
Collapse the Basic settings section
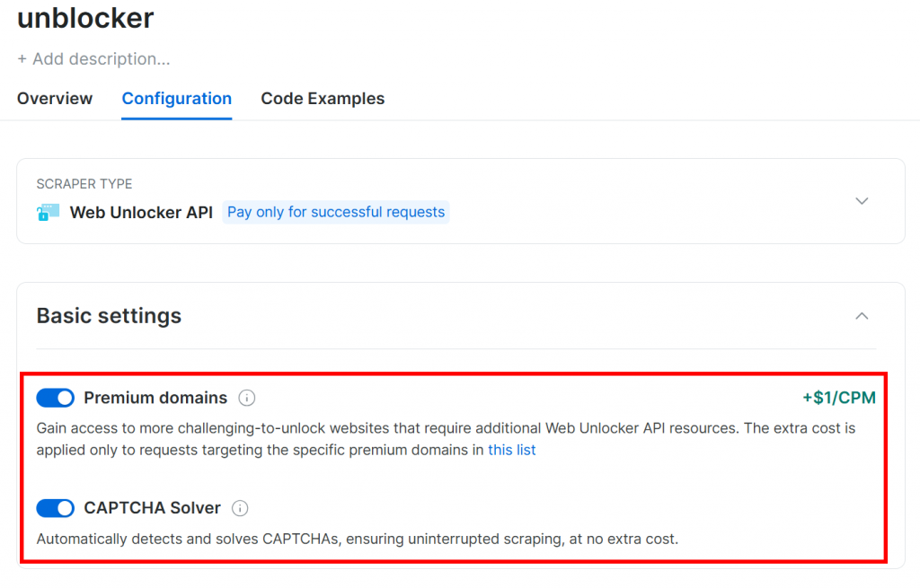(x=862, y=316)
